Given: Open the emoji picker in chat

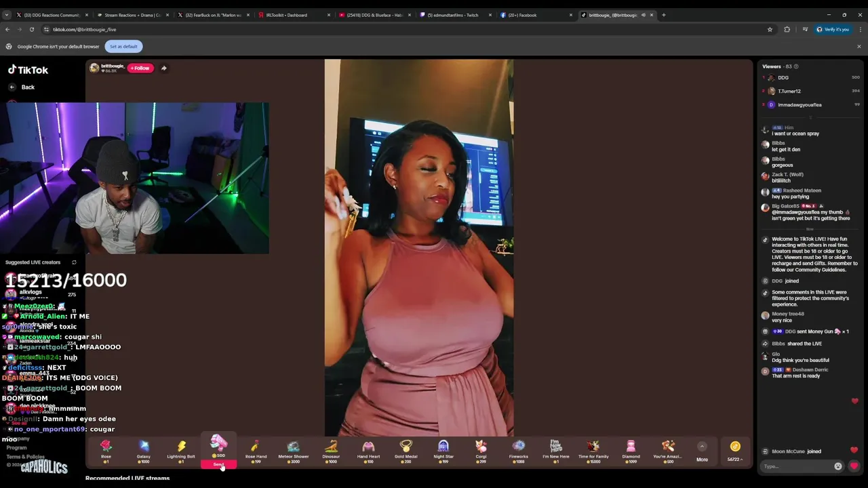Looking at the screenshot, I should (838, 466).
